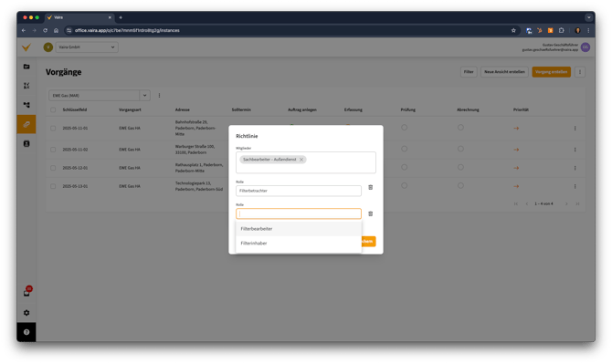Open row menu for 2025-05-13-01

tap(575, 186)
